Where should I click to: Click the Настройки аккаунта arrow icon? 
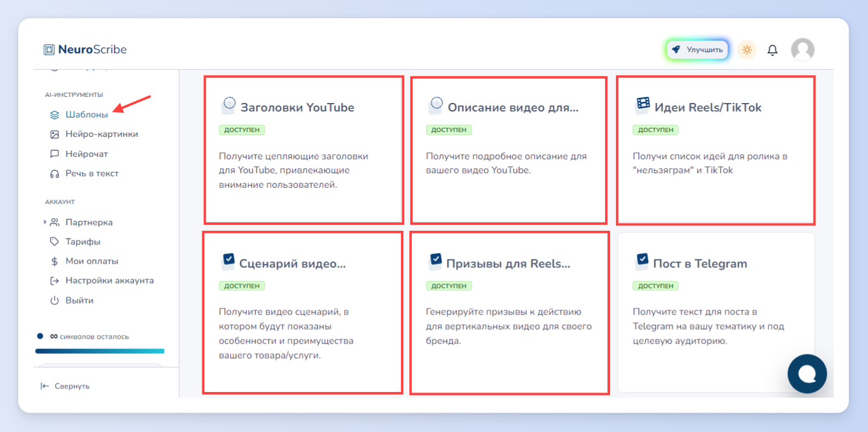pyautogui.click(x=55, y=281)
